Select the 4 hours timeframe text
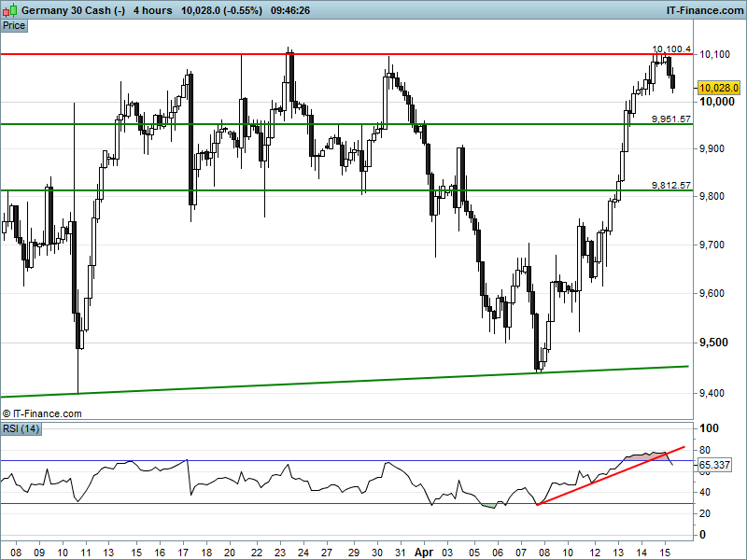 pyautogui.click(x=152, y=10)
